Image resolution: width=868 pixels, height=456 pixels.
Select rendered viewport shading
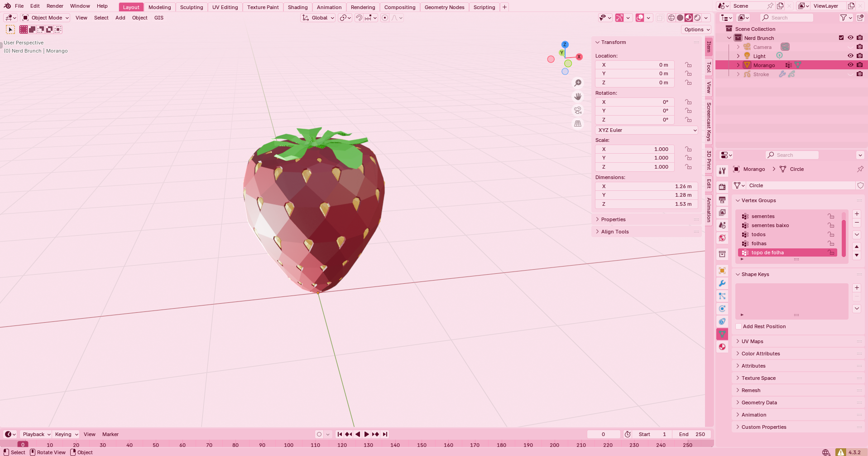point(697,18)
